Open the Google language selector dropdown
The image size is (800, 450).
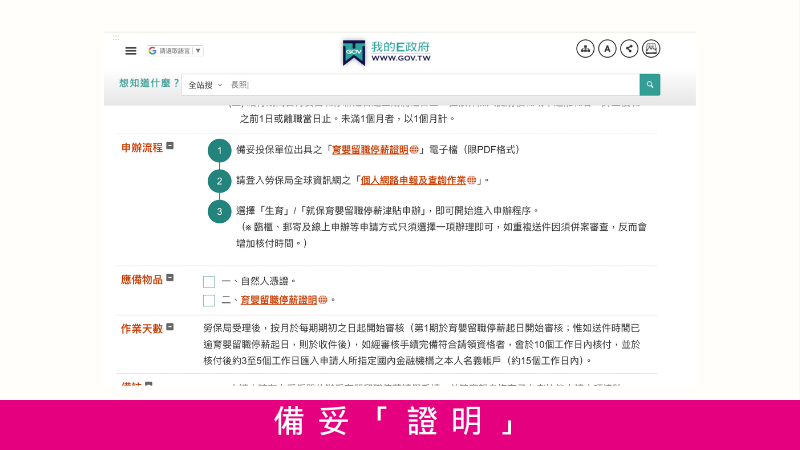(x=175, y=51)
